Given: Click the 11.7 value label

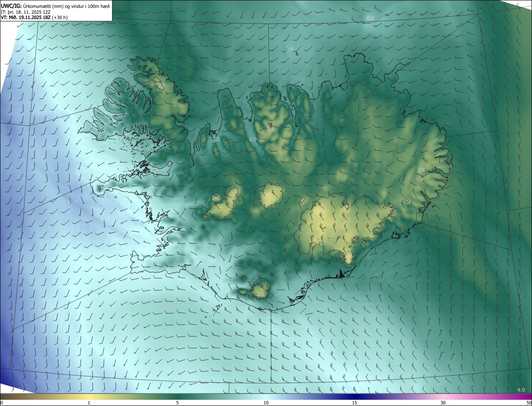Looking at the screenshot, I should coord(72,202).
